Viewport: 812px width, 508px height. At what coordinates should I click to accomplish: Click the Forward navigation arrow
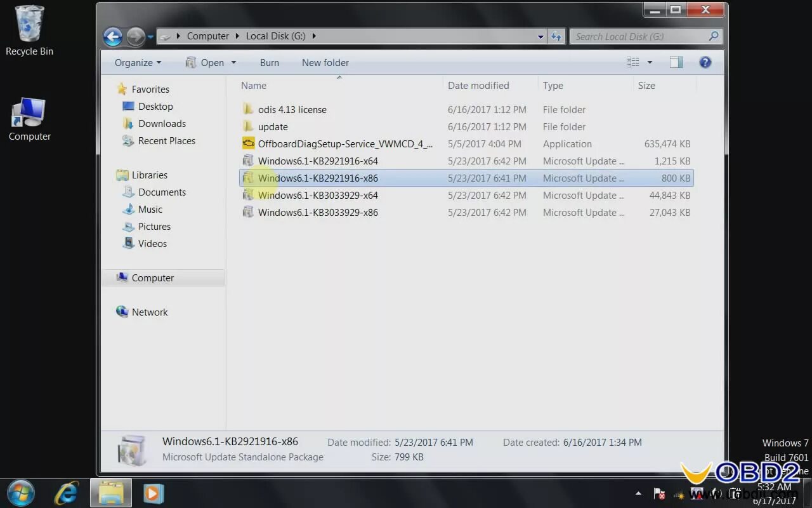135,37
